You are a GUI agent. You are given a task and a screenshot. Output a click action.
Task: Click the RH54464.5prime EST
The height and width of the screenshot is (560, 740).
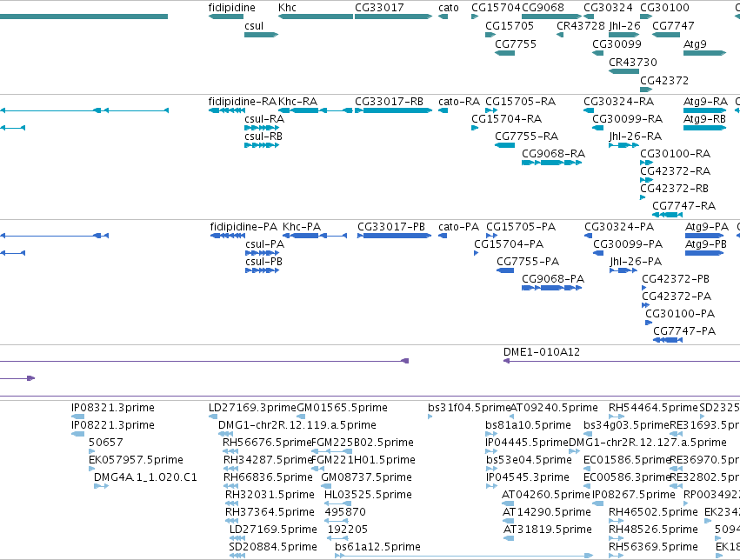point(617,417)
